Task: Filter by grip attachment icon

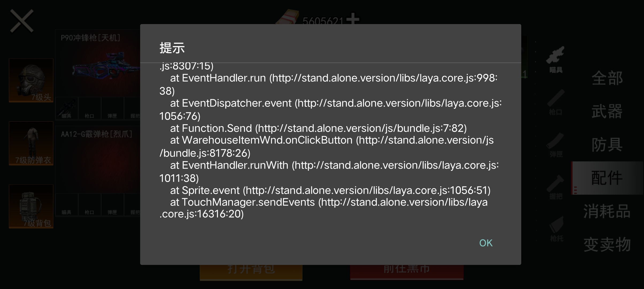Action: [556, 187]
